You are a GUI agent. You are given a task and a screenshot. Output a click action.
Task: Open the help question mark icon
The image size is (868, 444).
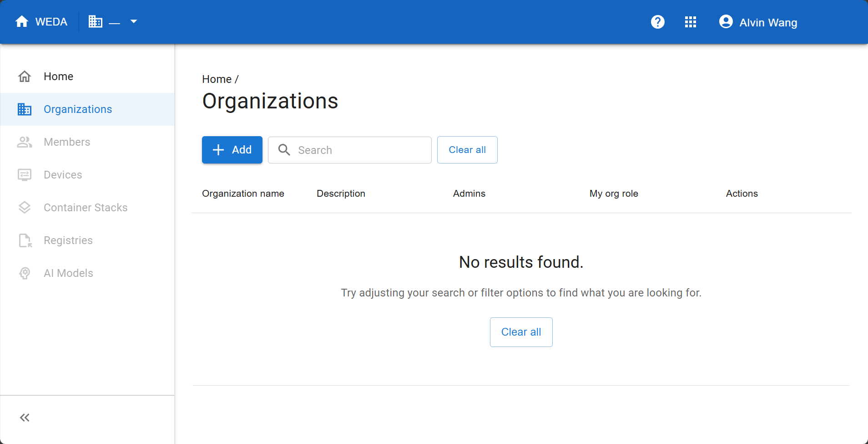(658, 22)
